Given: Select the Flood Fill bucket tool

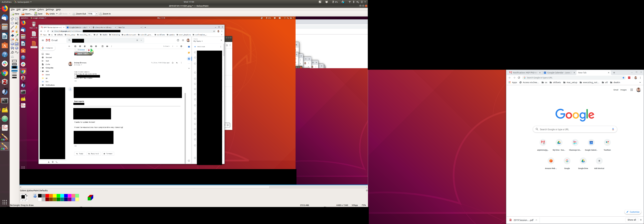Looking at the screenshot, I should point(12,36).
